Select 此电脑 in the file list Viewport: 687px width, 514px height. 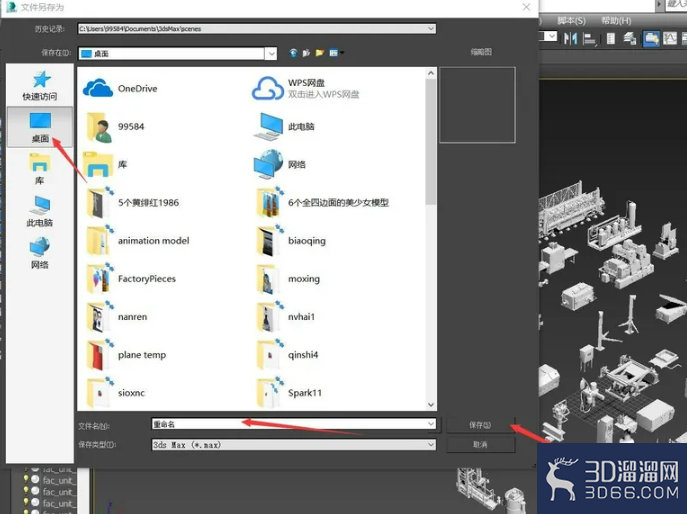[x=284, y=127]
